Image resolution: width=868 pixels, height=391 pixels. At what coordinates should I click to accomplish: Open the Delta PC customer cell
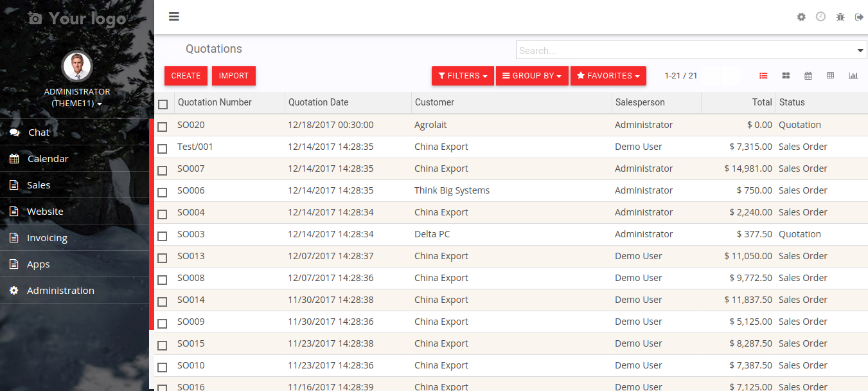coord(511,234)
